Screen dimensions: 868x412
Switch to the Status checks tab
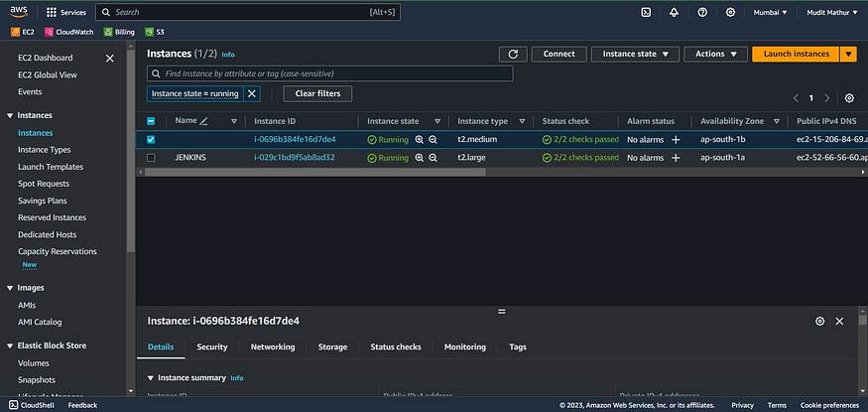(395, 346)
